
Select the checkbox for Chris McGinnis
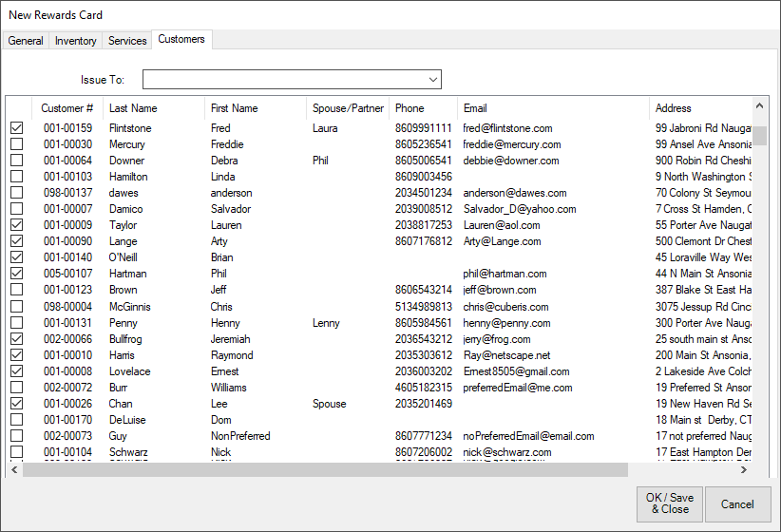point(17,307)
